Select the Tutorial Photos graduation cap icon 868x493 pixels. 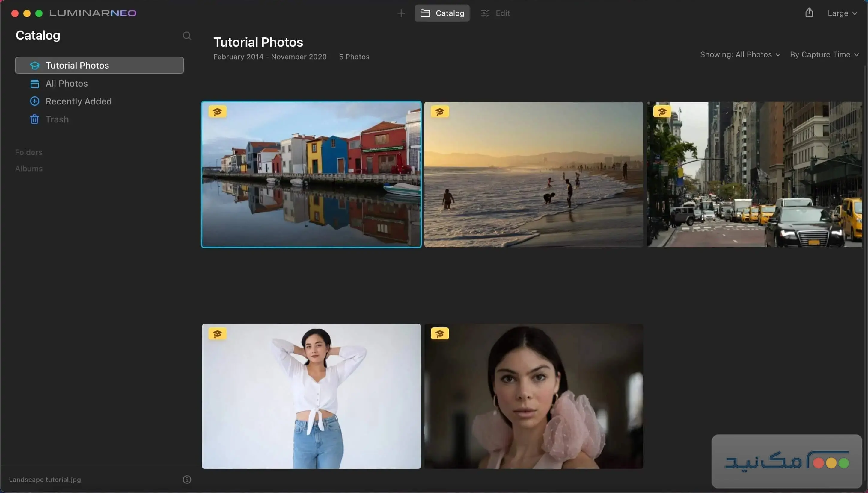34,65
